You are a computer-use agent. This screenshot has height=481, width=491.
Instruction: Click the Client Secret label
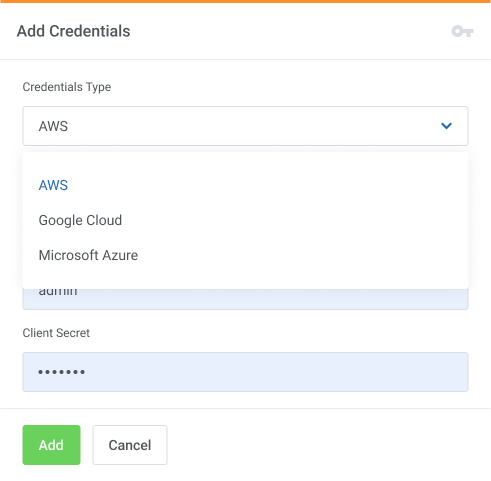click(56, 333)
